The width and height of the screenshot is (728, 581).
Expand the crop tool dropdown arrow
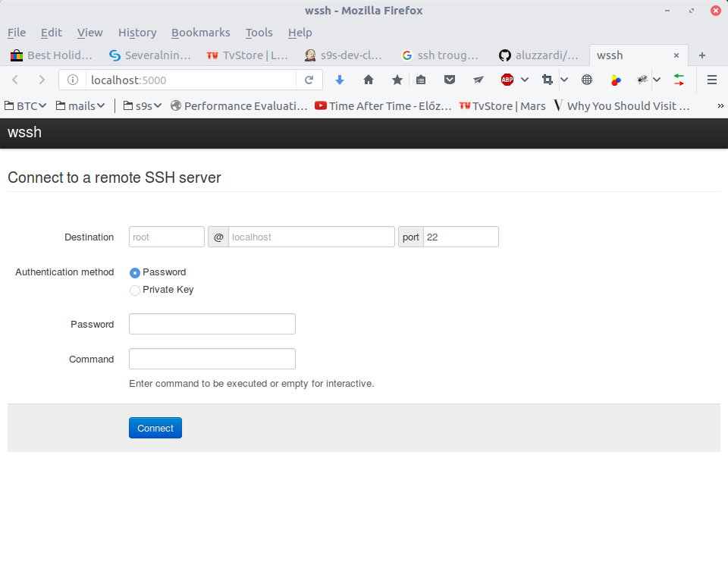click(x=564, y=80)
